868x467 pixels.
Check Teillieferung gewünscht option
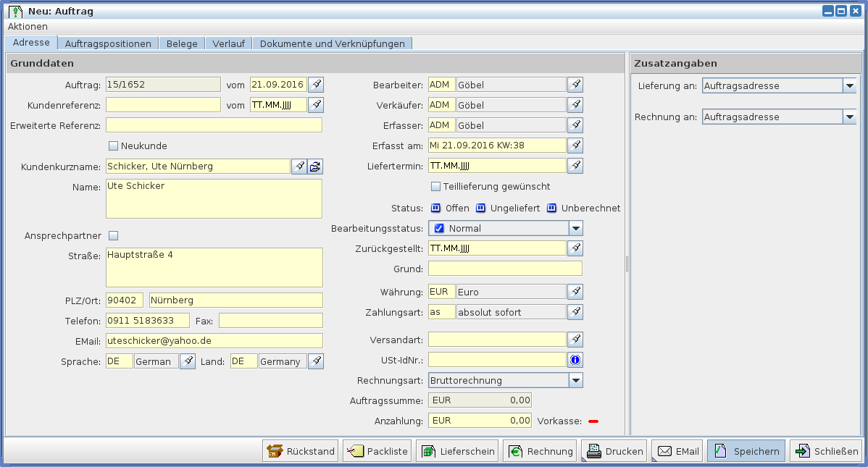pos(436,187)
